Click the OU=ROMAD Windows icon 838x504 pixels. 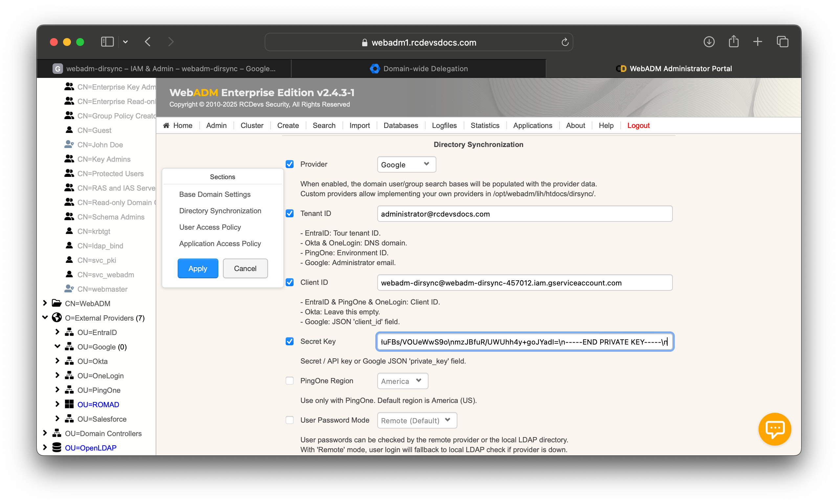pos(69,404)
